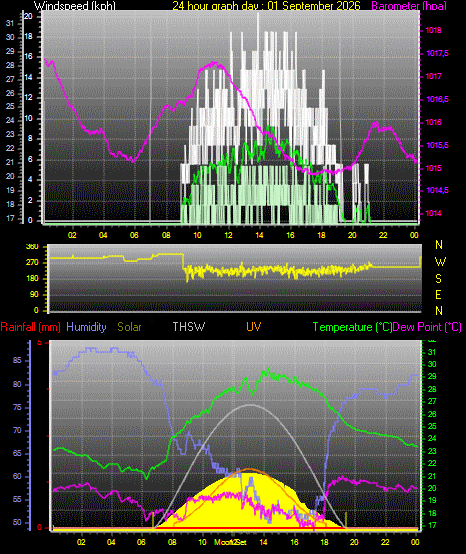466x554 pixels.
Task: Click the 1017,5 barometer axis value
Action: coord(437,53)
